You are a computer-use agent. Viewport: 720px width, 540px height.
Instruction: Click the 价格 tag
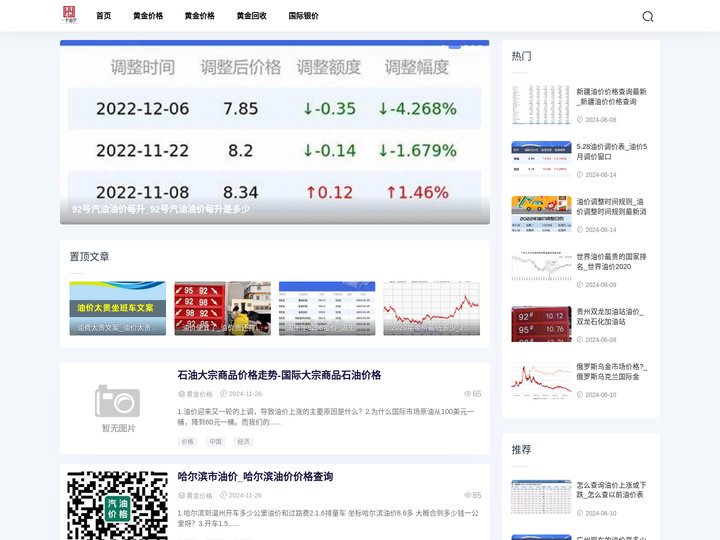coord(187,442)
